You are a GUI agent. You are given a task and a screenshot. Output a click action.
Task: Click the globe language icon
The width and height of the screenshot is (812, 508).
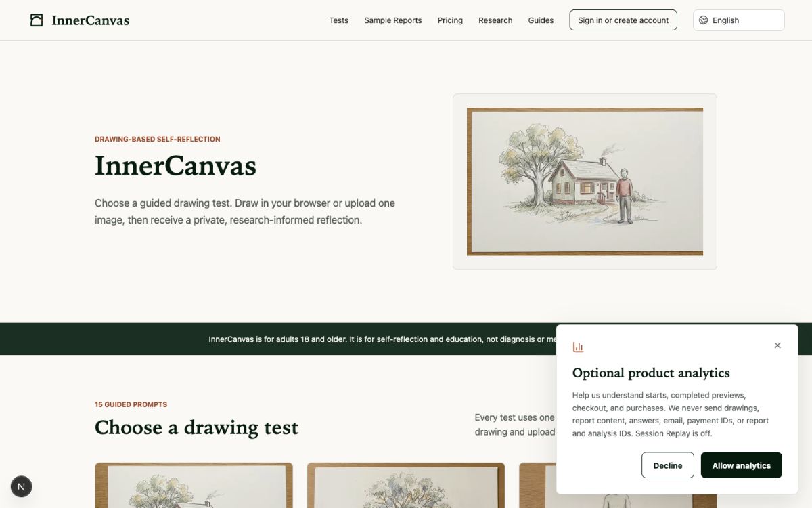click(704, 20)
